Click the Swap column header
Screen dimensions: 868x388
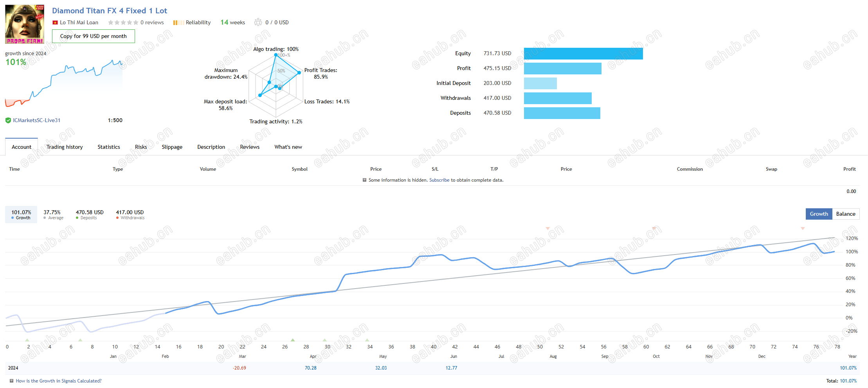(771, 169)
